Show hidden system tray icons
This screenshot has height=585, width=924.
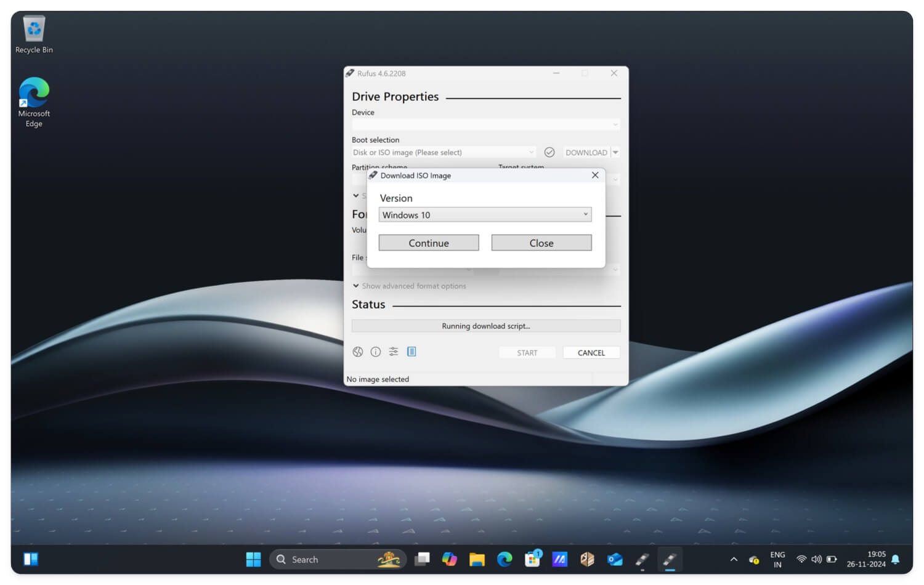coord(734,559)
